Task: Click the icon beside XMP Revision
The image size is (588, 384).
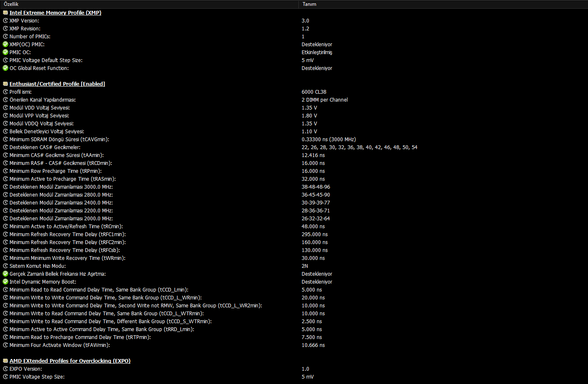Action: click(x=5, y=29)
